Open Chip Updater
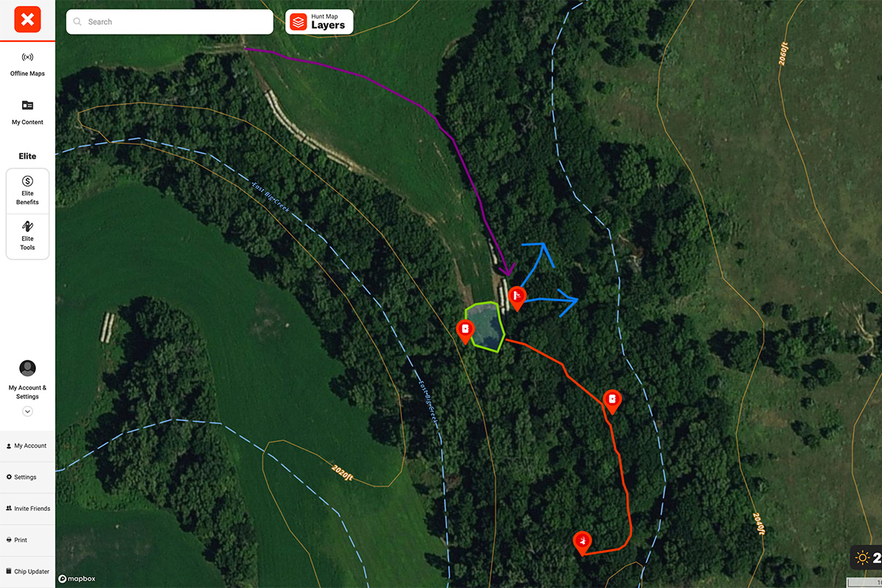The height and width of the screenshot is (588, 882). coord(27,572)
